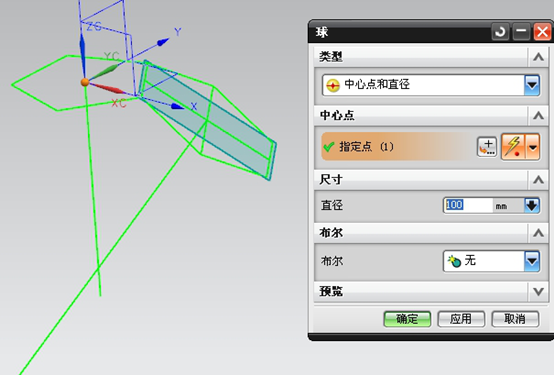554x375 pixels.
Task: Open the 布尔 无 dropdown list
Action: (x=532, y=261)
